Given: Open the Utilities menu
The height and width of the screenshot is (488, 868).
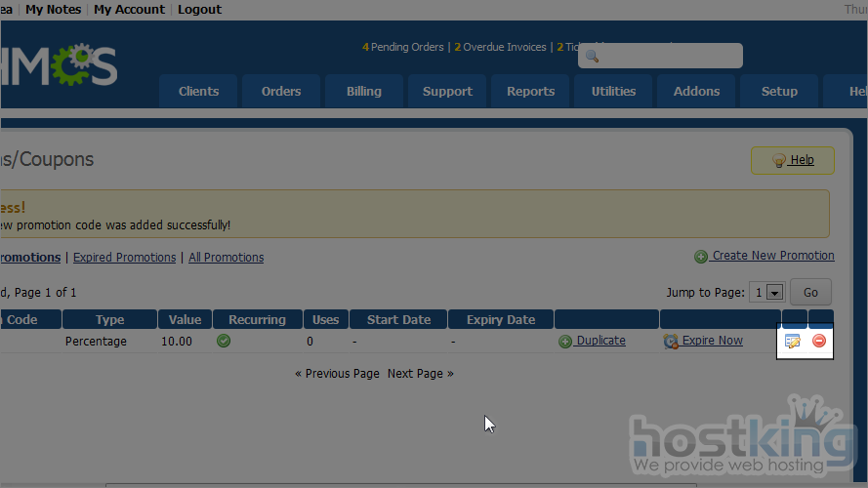Looking at the screenshot, I should [x=613, y=92].
